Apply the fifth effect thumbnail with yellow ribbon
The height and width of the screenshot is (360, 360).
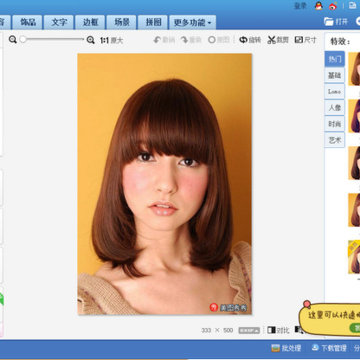tap(354, 257)
